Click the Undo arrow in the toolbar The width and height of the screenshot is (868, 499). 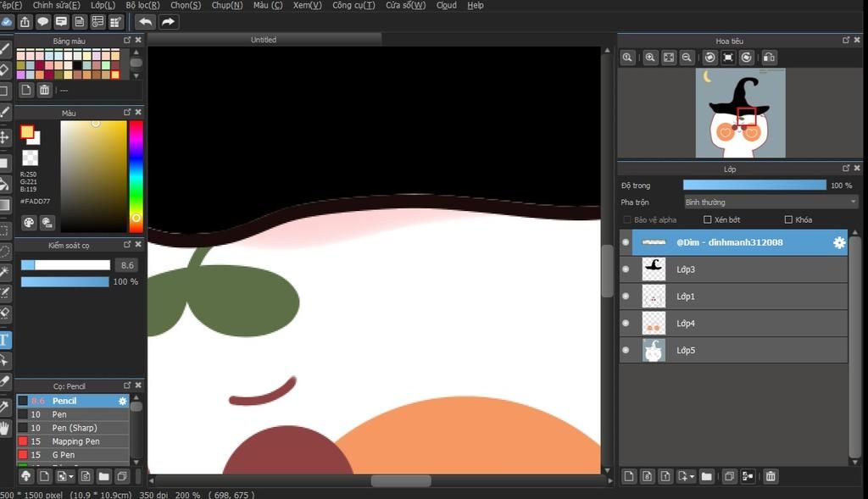click(x=145, y=22)
